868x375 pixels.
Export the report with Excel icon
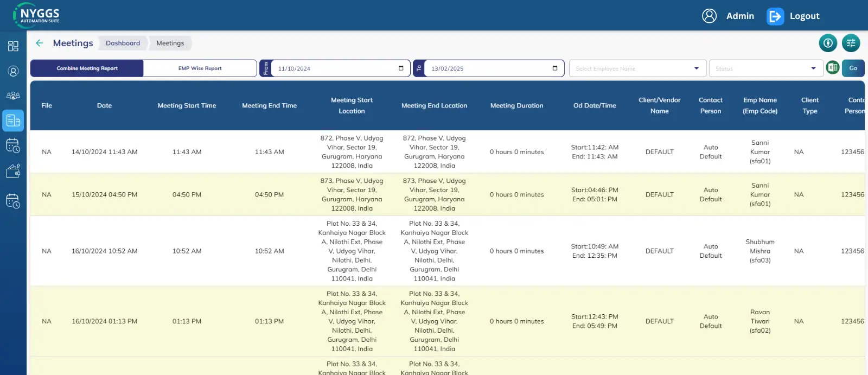[832, 68]
